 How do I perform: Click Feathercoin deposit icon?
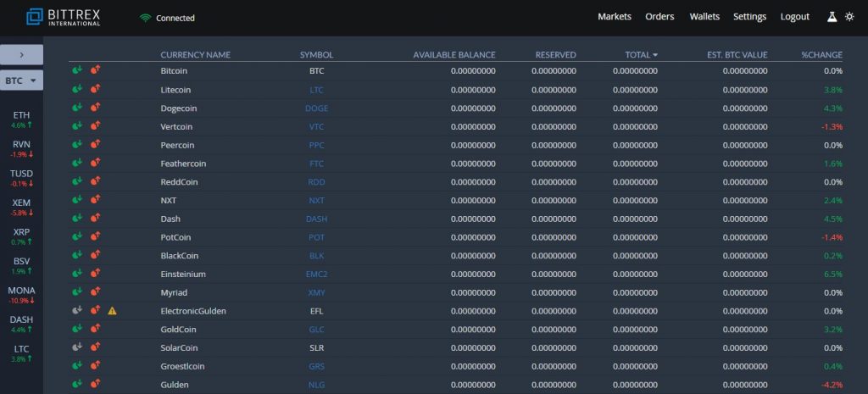coord(77,163)
